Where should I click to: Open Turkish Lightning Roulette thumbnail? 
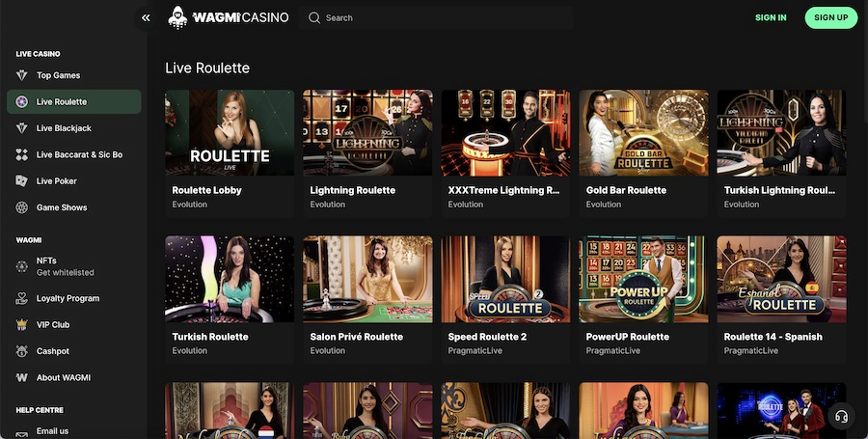pyautogui.click(x=781, y=133)
